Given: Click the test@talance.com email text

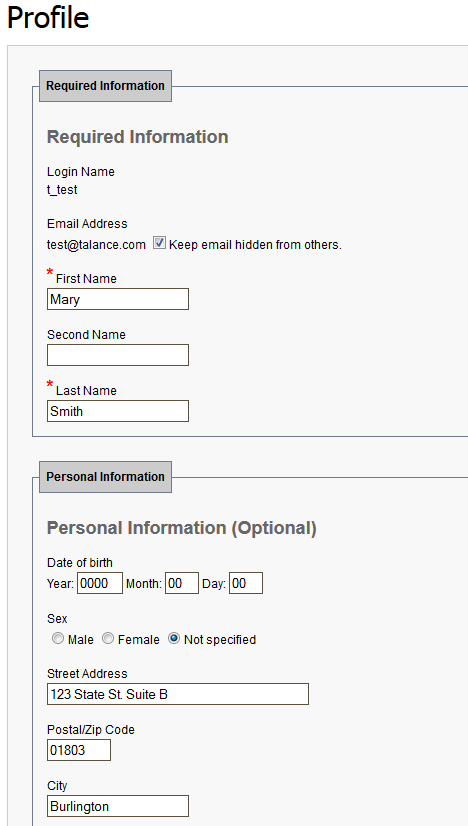Looking at the screenshot, I should point(96,245).
